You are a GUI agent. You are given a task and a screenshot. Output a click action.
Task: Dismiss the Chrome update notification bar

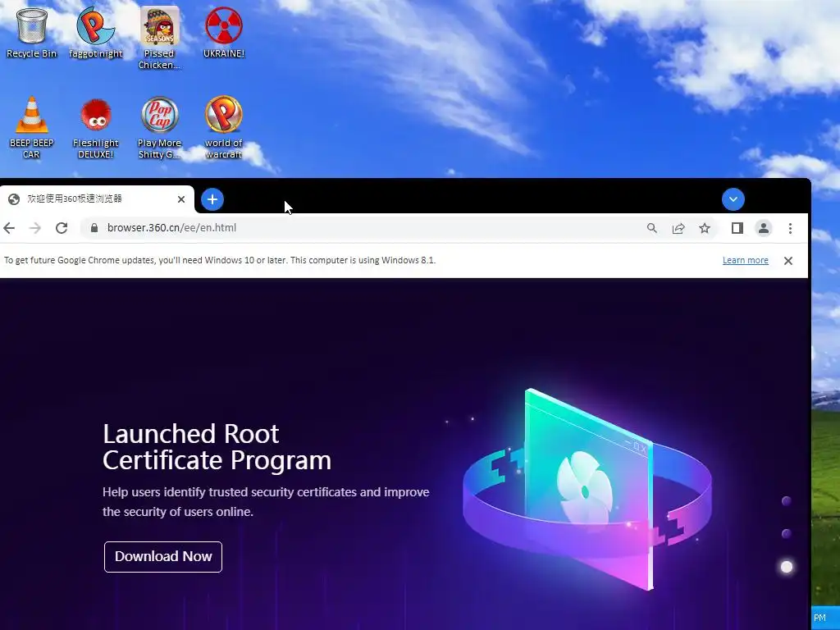(x=788, y=261)
